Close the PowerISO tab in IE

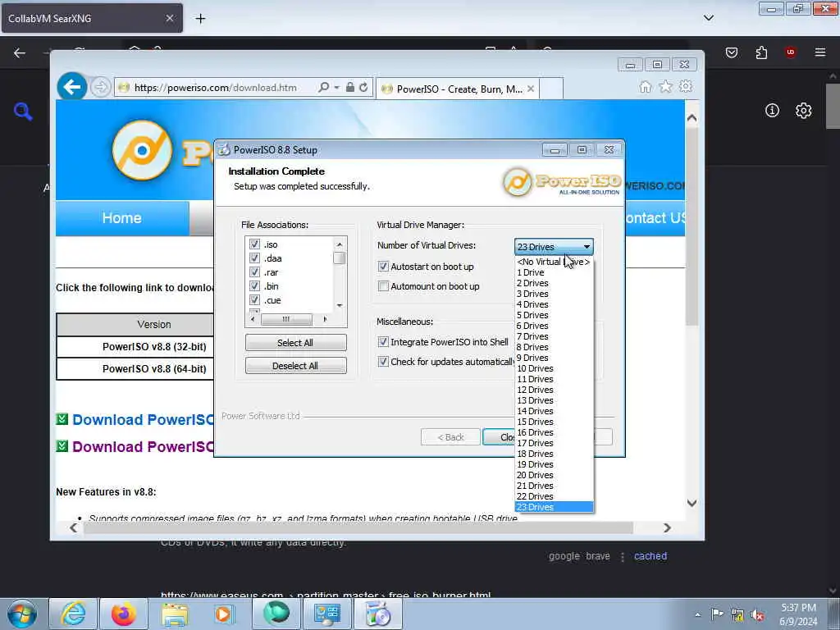[x=531, y=89]
